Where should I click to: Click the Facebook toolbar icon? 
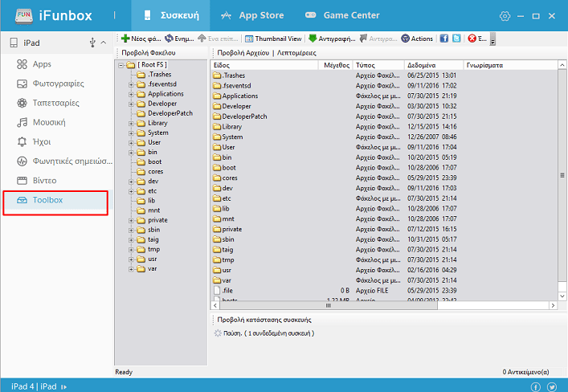click(443, 39)
